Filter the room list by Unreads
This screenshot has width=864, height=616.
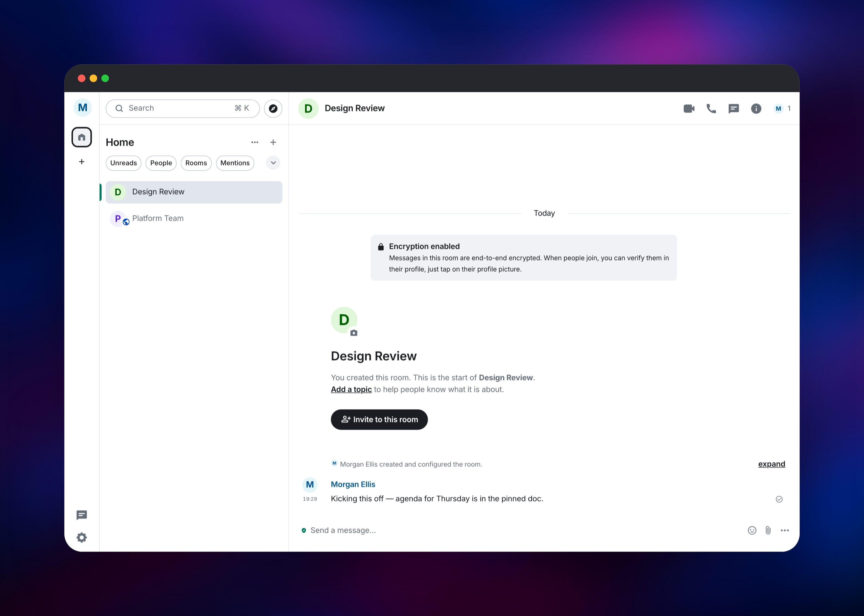coord(124,163)
